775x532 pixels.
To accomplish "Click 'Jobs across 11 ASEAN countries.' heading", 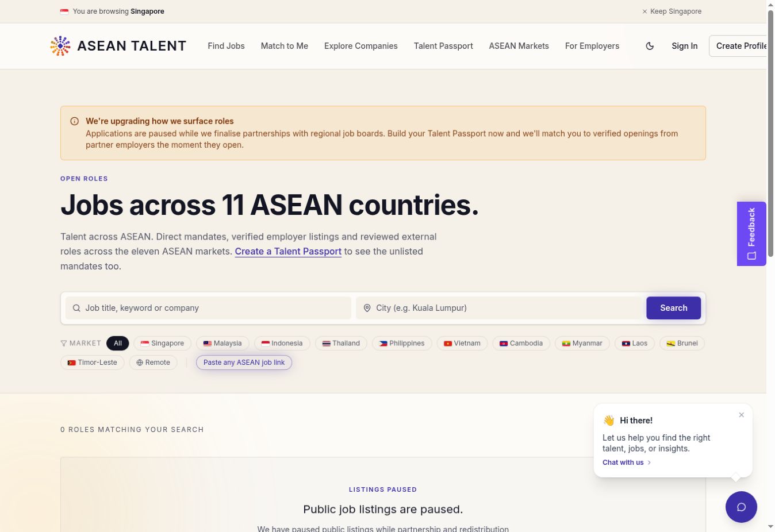I will pyautogui.click(x=270, y=205).
